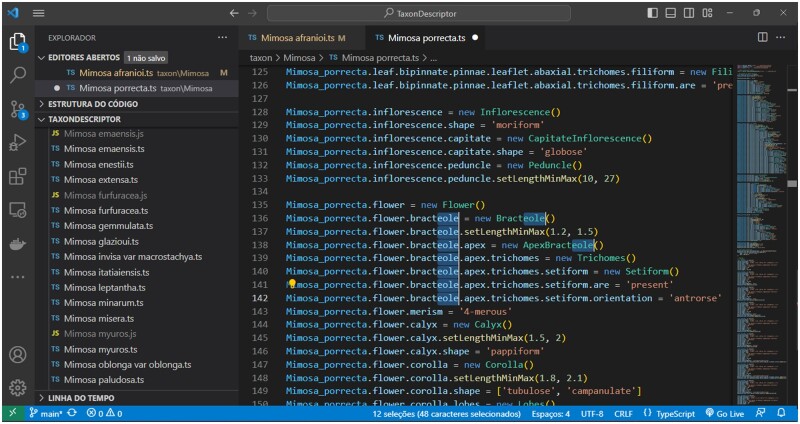Go forward with the right arrow
The image size is (800, 424).
tap(252, 13)
